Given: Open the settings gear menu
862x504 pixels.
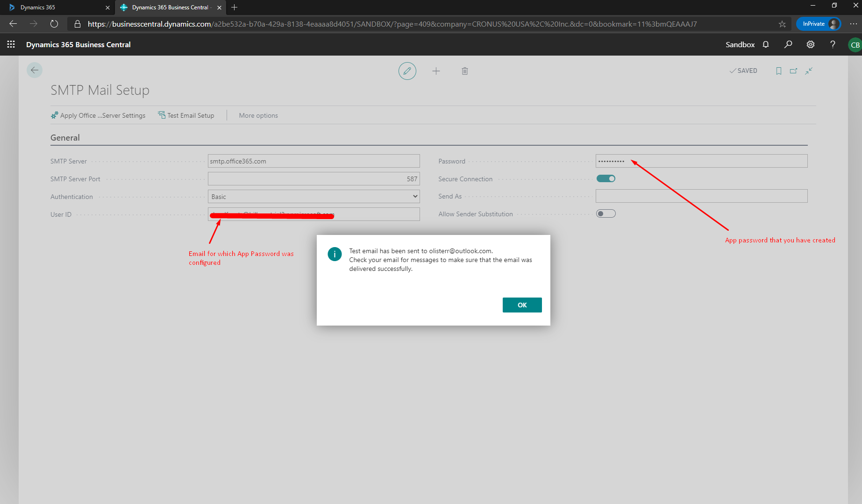Looking at the screenshot, I should click(x=811, y=44).
